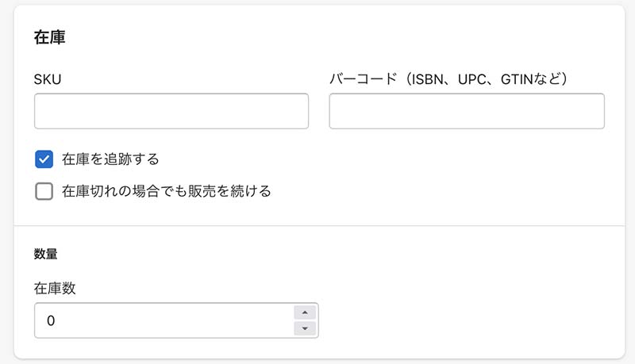Click the バーコード(ISBN、UPC、GTINなど) label
The width and height of the screenshot is (635, 364).
(x=450, y=79)
